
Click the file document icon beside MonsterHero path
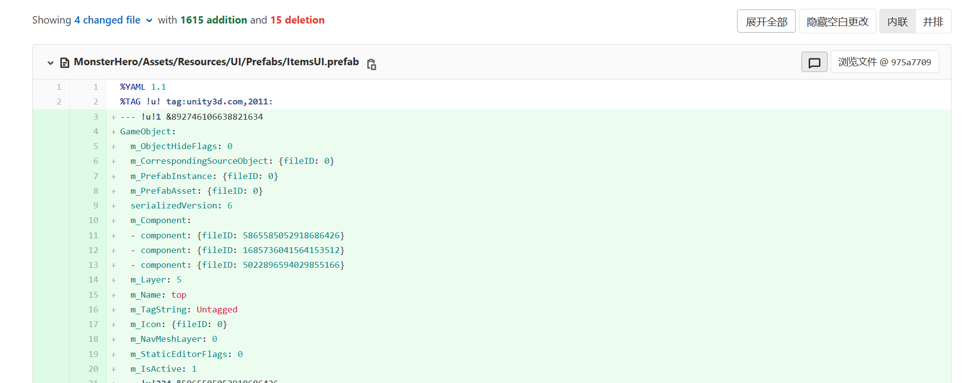(x=64, y=63)
